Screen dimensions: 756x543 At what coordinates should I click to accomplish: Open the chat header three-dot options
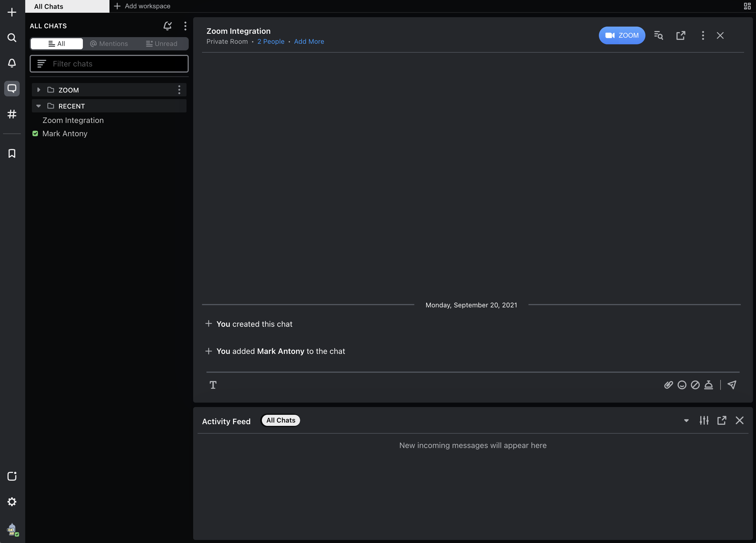tap(703, 35)
